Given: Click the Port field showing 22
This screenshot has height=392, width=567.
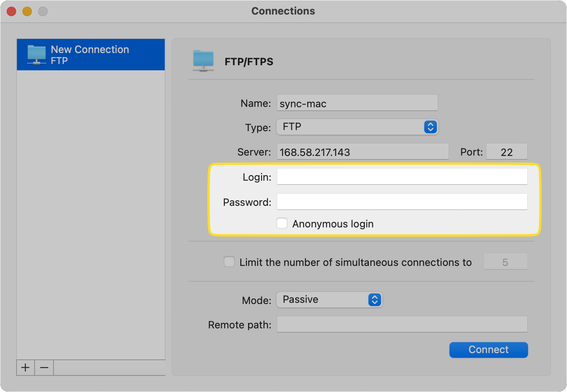Looking at the screenshot, I should click(506, 151).
